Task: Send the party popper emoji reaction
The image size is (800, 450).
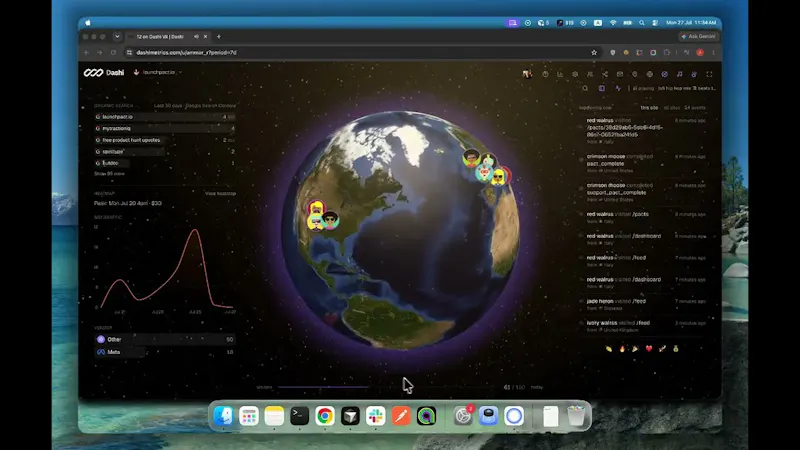Action: [x=635, y=349]
